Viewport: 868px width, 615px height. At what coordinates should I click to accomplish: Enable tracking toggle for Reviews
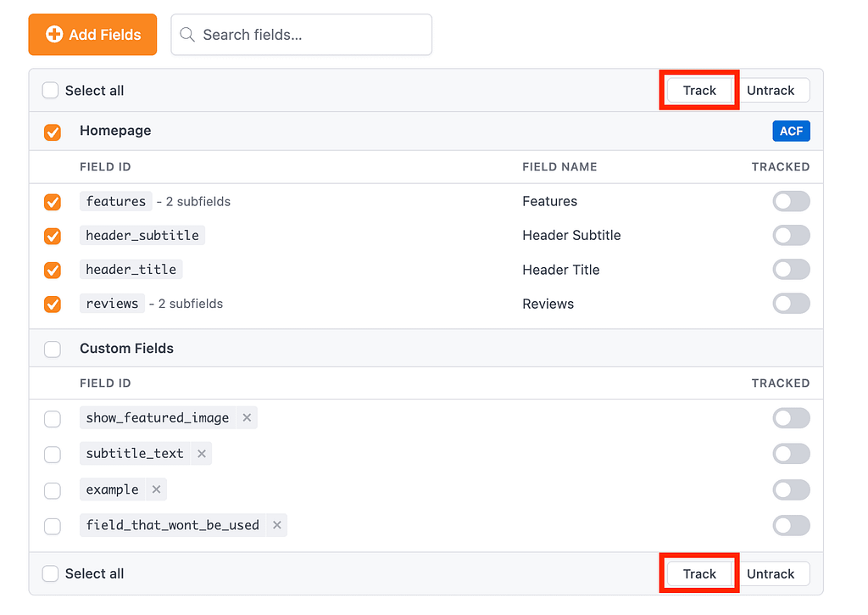[x=791, y=304]
